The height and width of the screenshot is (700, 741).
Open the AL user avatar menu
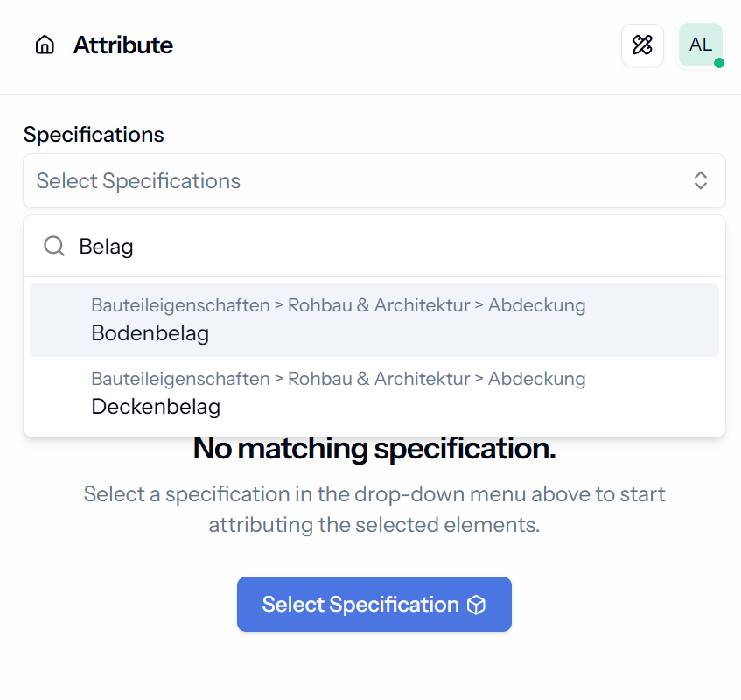pyautogui.click(x=701, y=45)
